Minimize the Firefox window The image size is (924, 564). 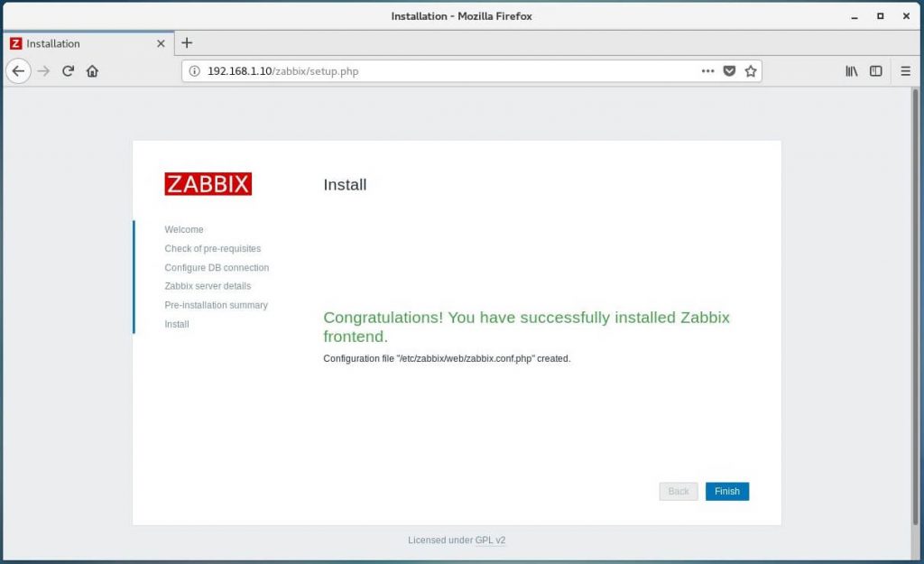(x=855, y=16)
